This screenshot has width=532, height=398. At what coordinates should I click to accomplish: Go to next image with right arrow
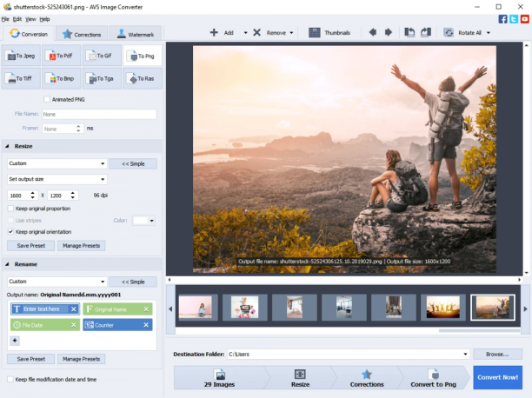[389, 32]
